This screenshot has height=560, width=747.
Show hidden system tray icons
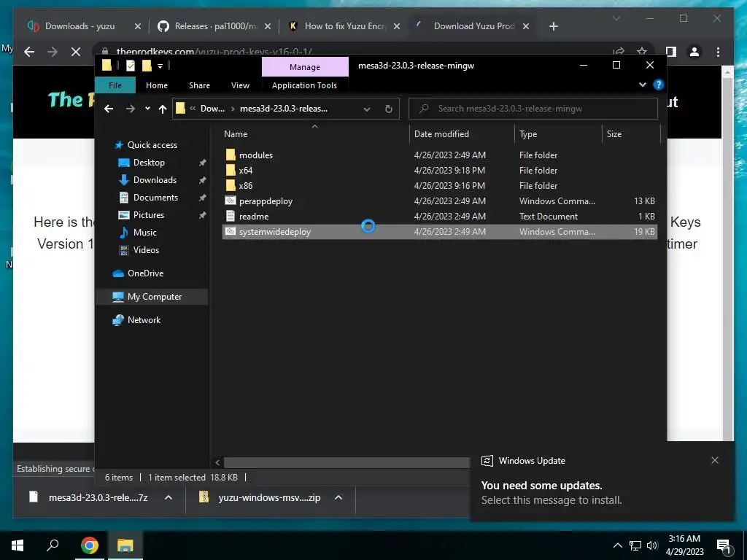(x=617, y=545)
